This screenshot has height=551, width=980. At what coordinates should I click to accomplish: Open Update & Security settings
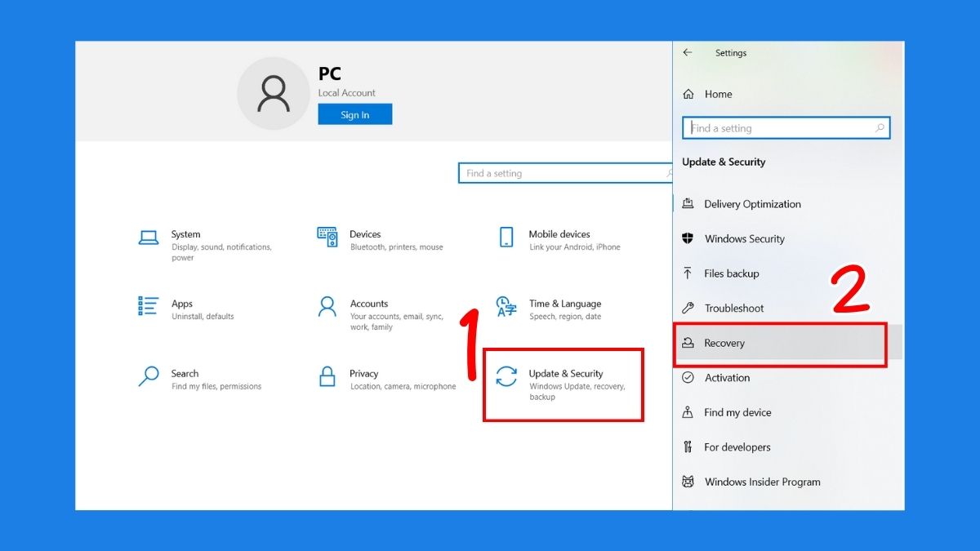(x=563, y=384)
